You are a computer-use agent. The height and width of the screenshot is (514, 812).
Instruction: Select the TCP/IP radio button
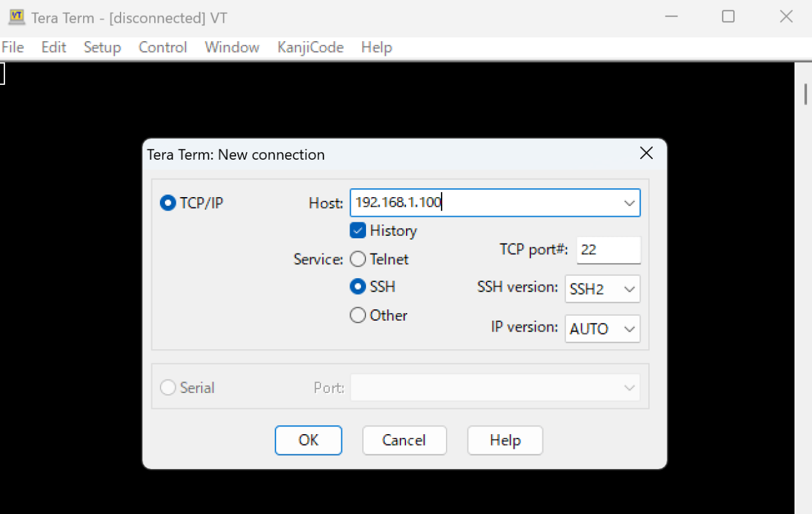[167, 203]
